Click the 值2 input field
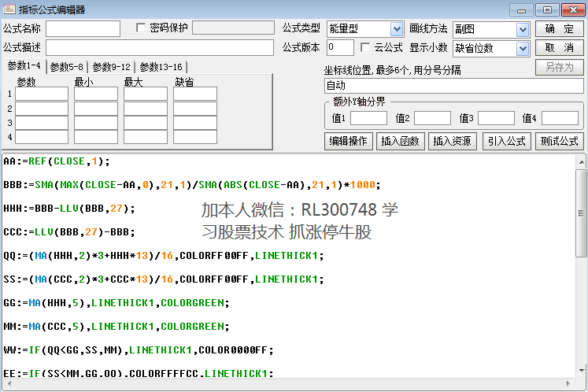 click(432, 118)
